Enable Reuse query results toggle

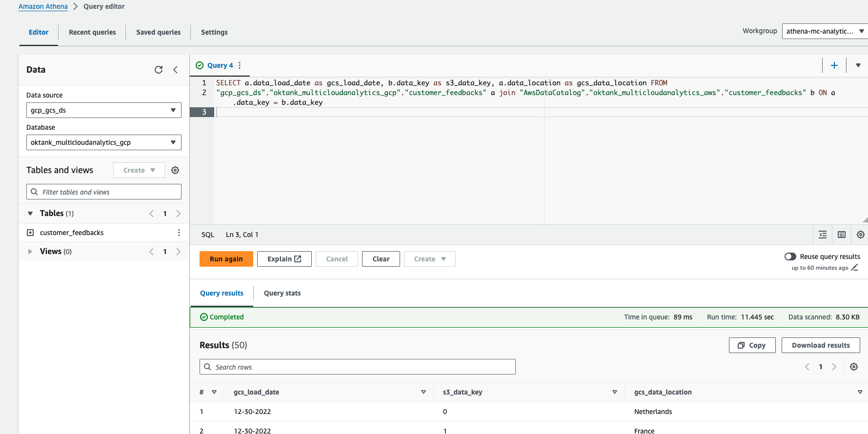coord(790,256)
